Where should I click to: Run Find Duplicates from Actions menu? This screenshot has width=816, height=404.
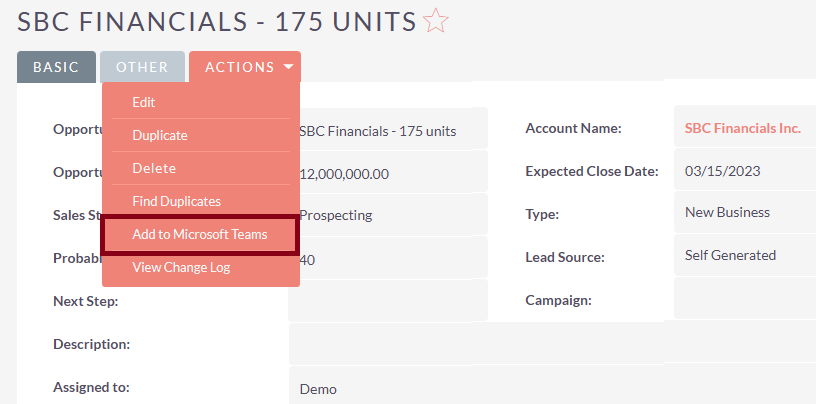[x=176, y=201]
